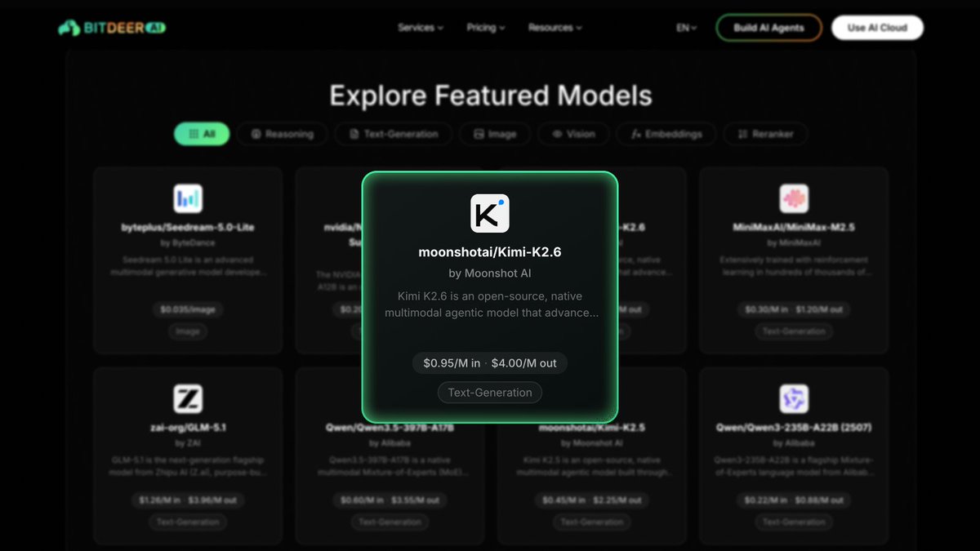This screenshot has height=551, width=980.
Task: Expand the Resources dropdown menu
Action: pyautogui.click(x=555, y=28)
